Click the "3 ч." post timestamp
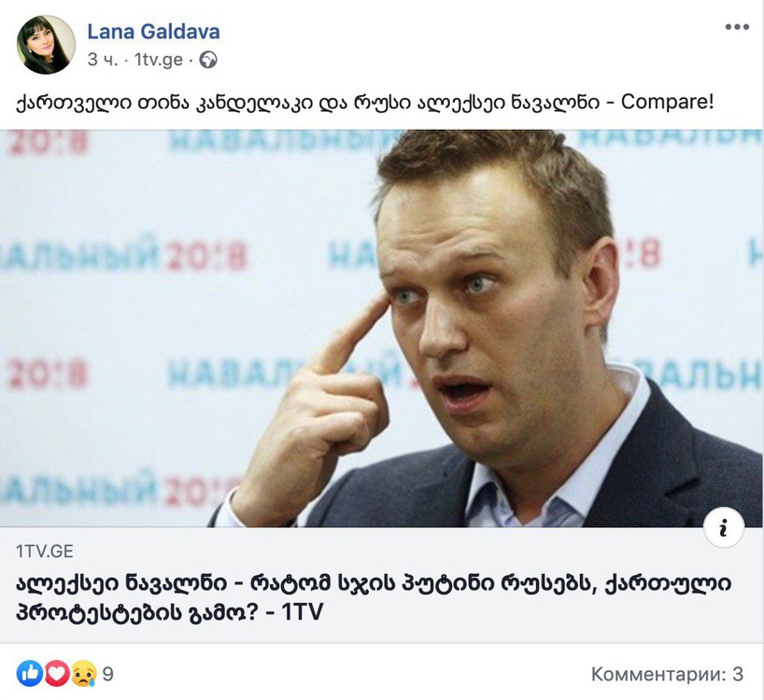 tap(103, 60)
